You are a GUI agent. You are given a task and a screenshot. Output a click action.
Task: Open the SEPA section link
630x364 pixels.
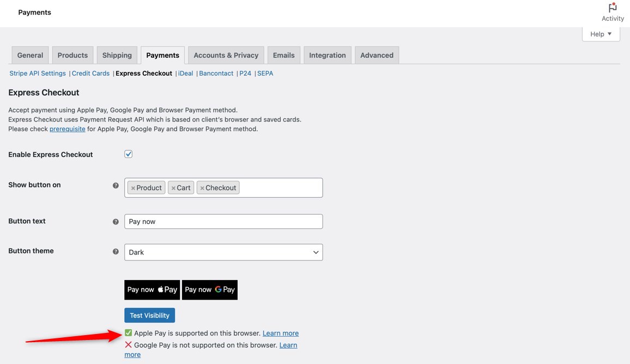click(x=265, y=74)
